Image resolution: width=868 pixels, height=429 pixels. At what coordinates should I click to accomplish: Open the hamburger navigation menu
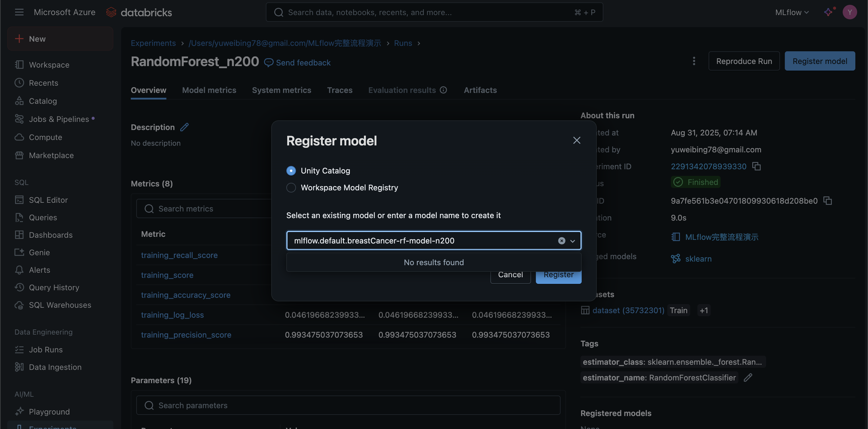pyautogui.click(x=19, y=12)
